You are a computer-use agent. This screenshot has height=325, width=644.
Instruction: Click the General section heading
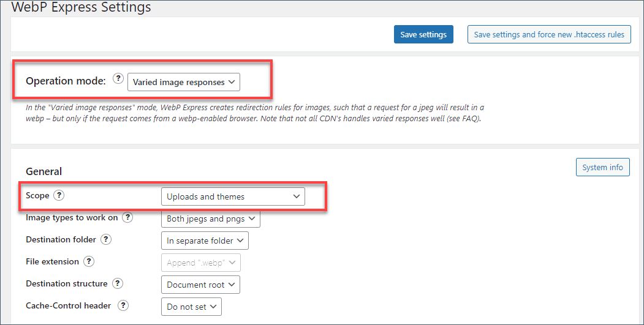[44, 171]
